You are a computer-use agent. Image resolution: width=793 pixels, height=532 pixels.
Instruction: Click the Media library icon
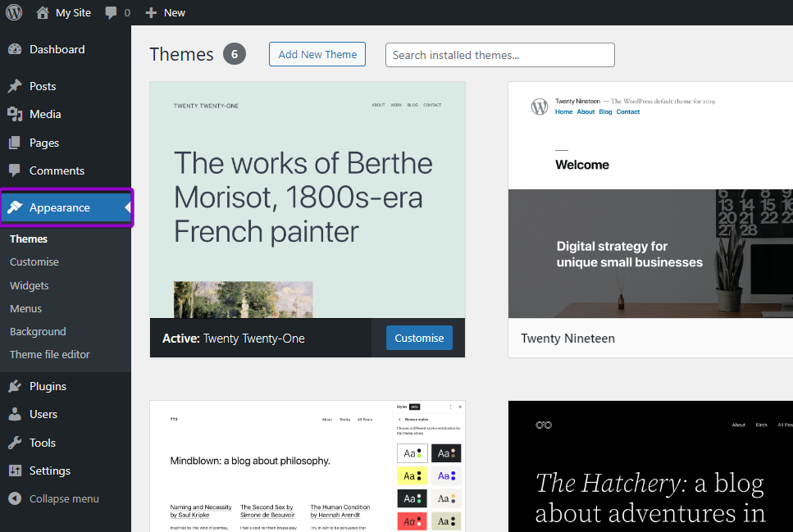coord(16,114)
